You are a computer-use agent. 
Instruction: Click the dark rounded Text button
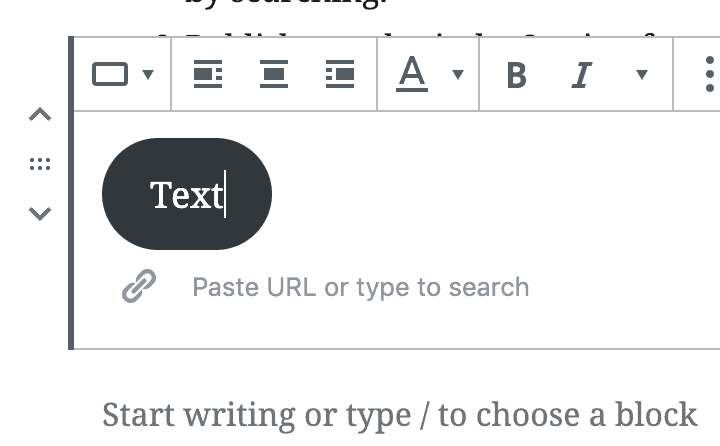click(187, 194)
